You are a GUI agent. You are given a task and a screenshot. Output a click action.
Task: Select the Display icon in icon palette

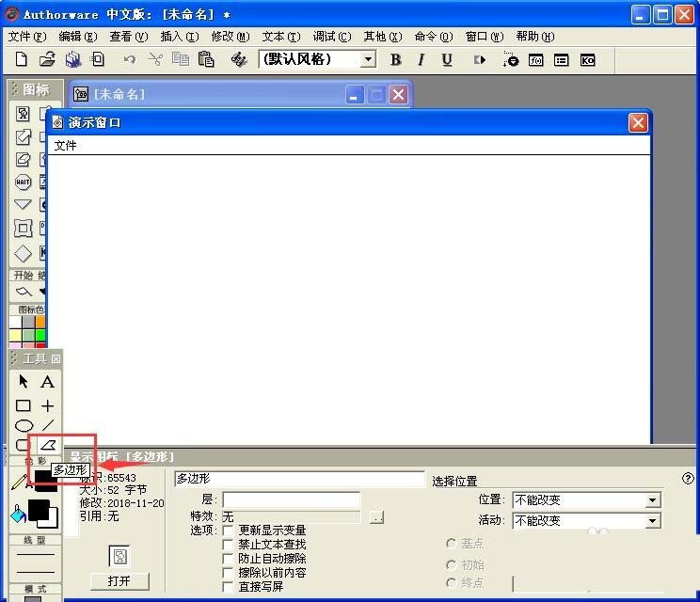[23, 114]
